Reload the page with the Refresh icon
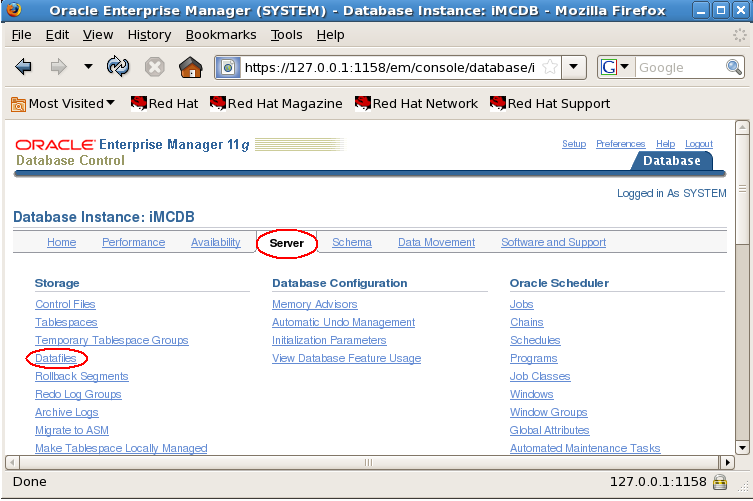The width and height of the screenshot is (753, 501). 118,66
